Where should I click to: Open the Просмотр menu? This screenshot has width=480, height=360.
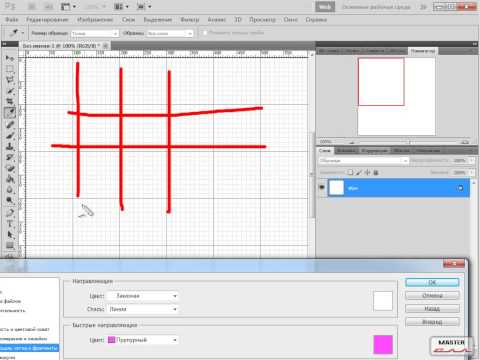pyautogui.click(x=263, y=20)
